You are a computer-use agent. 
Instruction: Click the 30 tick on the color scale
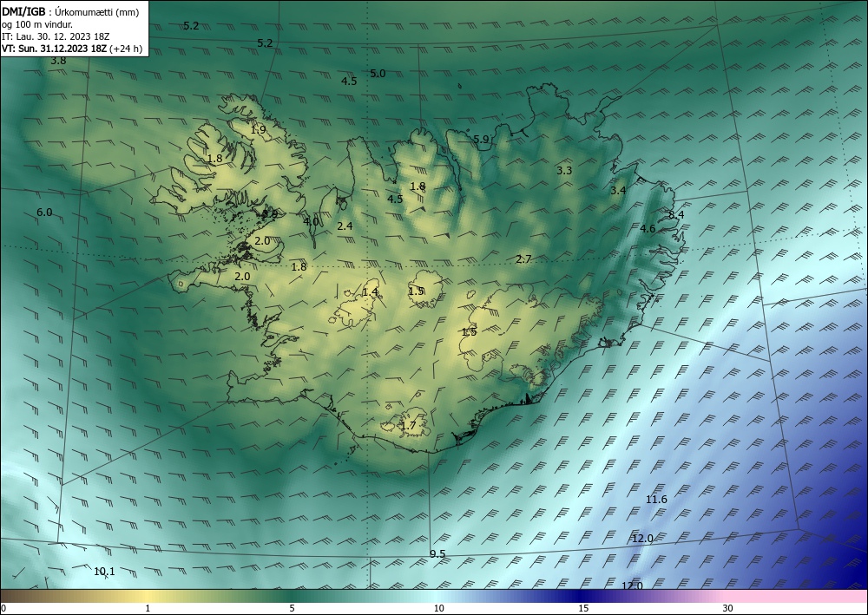tap(728, 609)
